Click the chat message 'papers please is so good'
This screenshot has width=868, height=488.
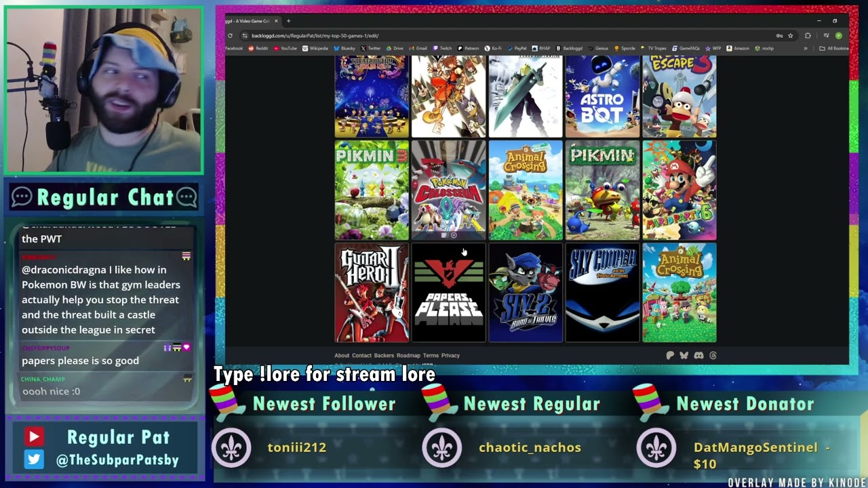[80, 361]
